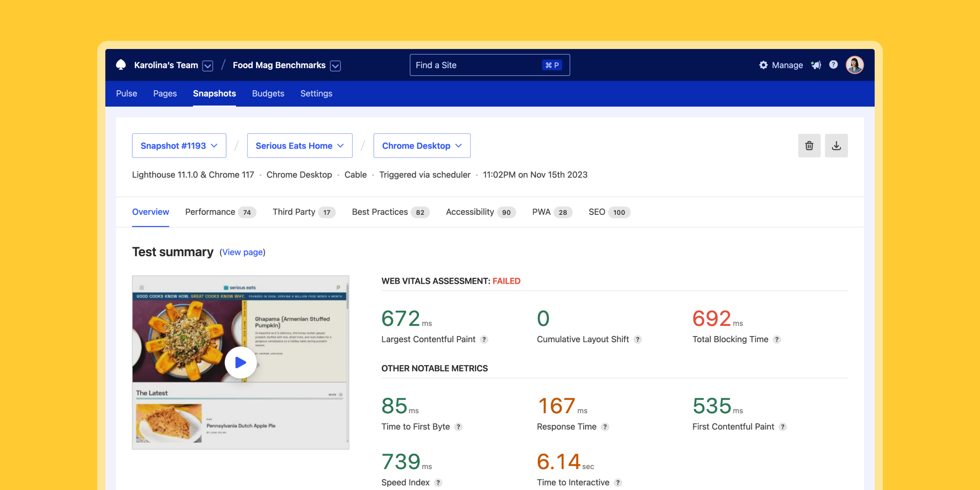Expand the Food Mag Benchmarks dropdown
The width and height of the screenshot is (980, 490).
pos(335,65)
